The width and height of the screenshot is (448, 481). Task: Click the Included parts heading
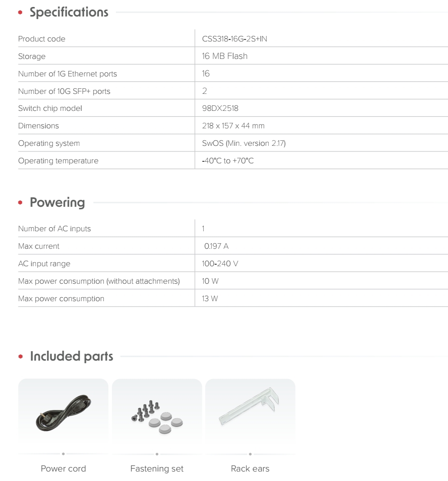71,356
